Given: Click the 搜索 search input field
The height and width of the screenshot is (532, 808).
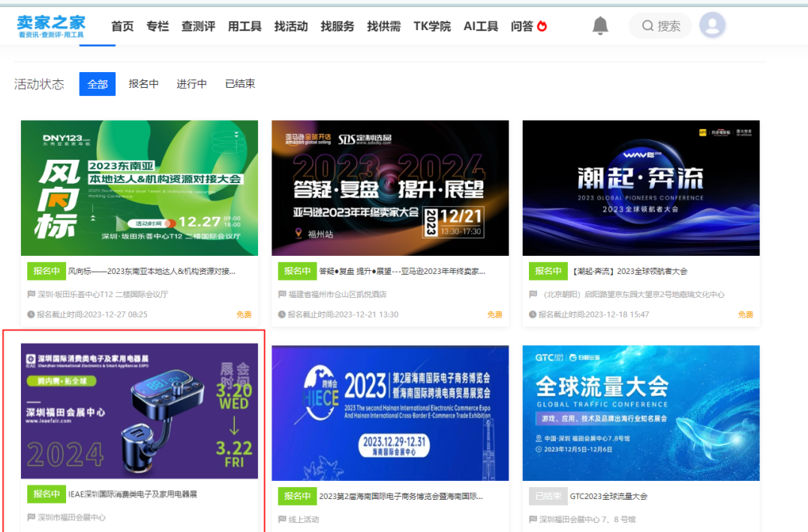Looking at the screenshot, I should click(669, 26).
